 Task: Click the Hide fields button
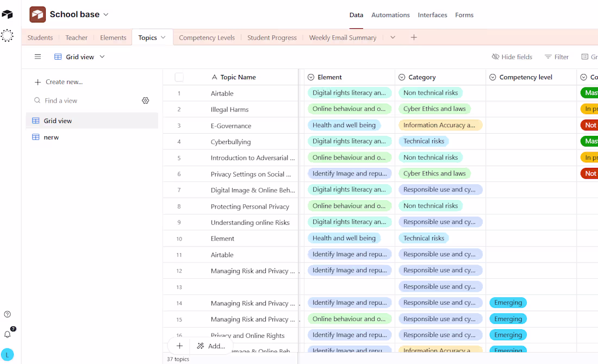512,57
